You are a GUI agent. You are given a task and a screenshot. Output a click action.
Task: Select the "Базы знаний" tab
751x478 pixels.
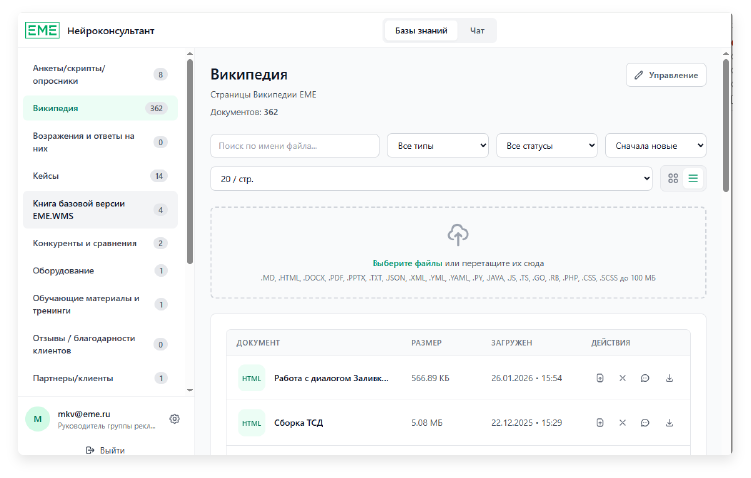tap(421, 31)
